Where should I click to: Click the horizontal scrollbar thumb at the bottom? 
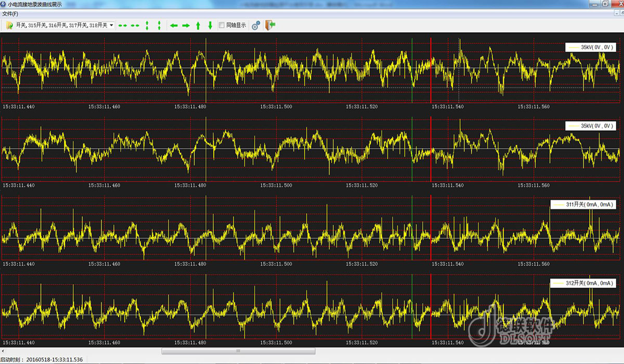pyautogui.click(x=238, y=351)
